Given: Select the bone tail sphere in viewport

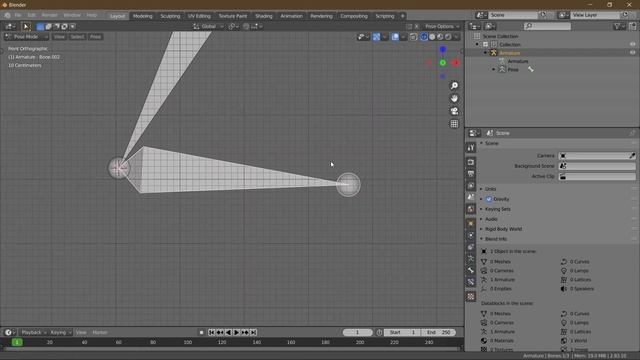Looking at the screenshot, I should coord(348,184).
